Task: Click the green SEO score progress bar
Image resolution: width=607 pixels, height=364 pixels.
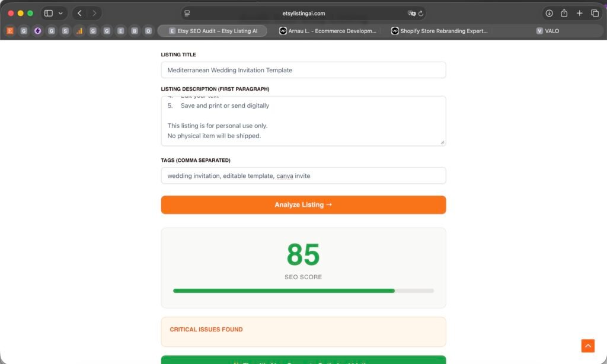Action: click(x=284, y=290)
